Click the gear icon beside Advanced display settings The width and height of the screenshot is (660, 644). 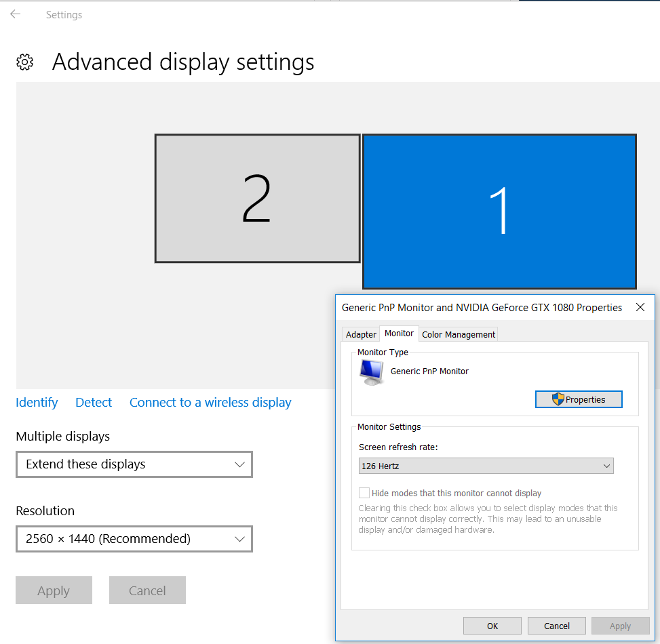(x=25, y=62)
